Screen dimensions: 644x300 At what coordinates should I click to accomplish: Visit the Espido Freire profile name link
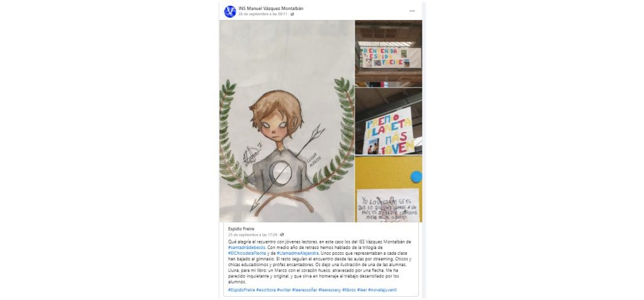click(x=241, y=228)
